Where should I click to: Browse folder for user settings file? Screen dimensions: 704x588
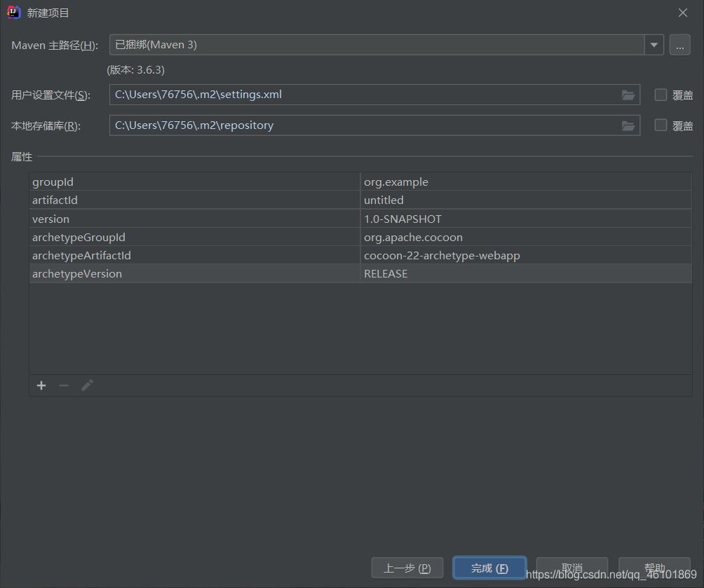pos(628,95)
